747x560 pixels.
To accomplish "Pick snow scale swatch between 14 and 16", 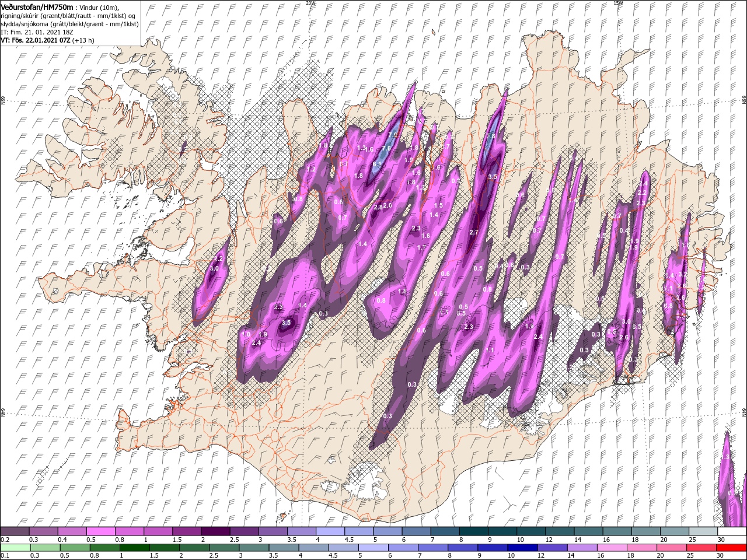I will 587,531.
